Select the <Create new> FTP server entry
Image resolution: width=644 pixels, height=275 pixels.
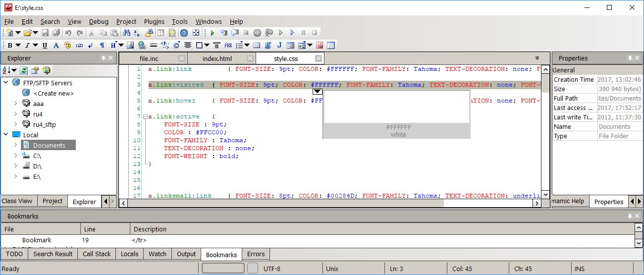click(53, 93)
